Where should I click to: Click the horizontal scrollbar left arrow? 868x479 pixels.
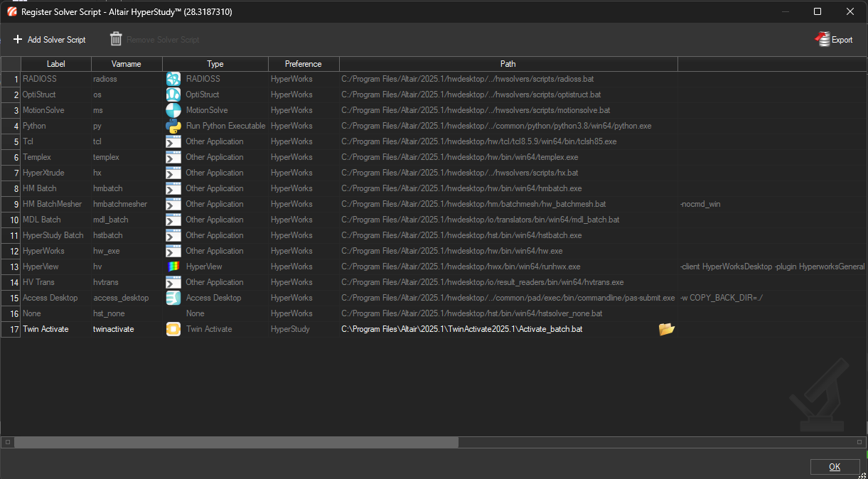pyautogui.click(x=7, y=442)
